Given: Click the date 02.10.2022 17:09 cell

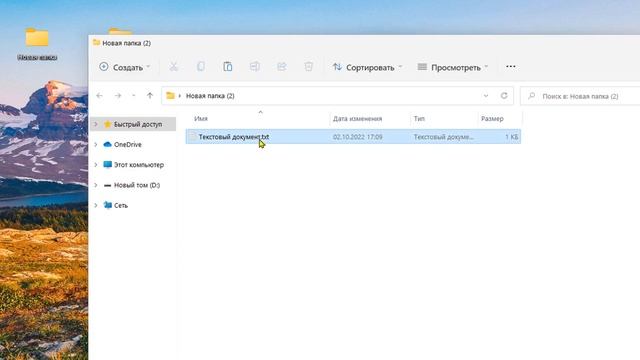Looking at the screenshot, I should pos(358,137).
